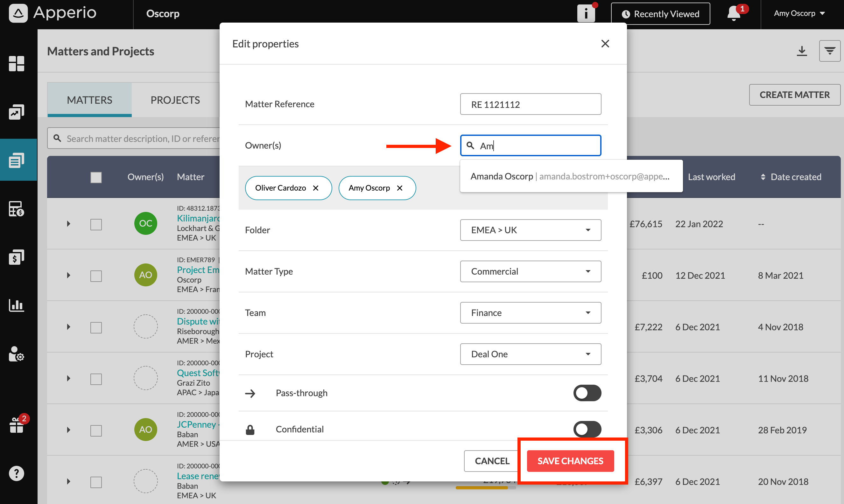Viewport: 844px width, 504px height.
Task: Toggle the Confidential switch
Action: point(587,429)
